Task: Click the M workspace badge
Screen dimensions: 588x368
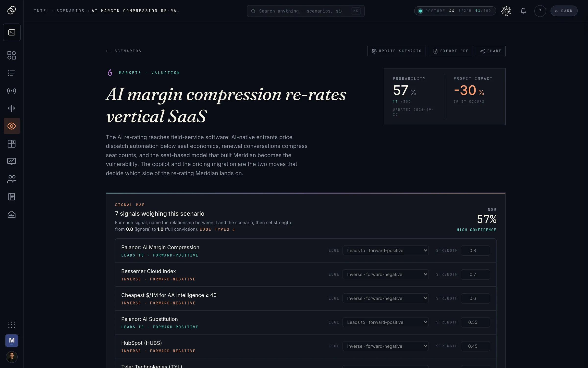Action: (x=12, y=341)
